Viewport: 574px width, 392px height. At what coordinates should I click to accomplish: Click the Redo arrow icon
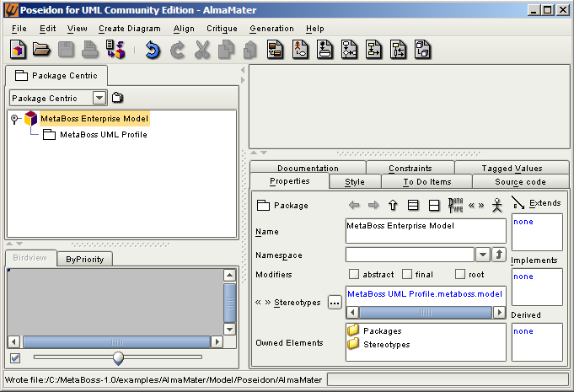pyautogui.click(x=178, y=50)
